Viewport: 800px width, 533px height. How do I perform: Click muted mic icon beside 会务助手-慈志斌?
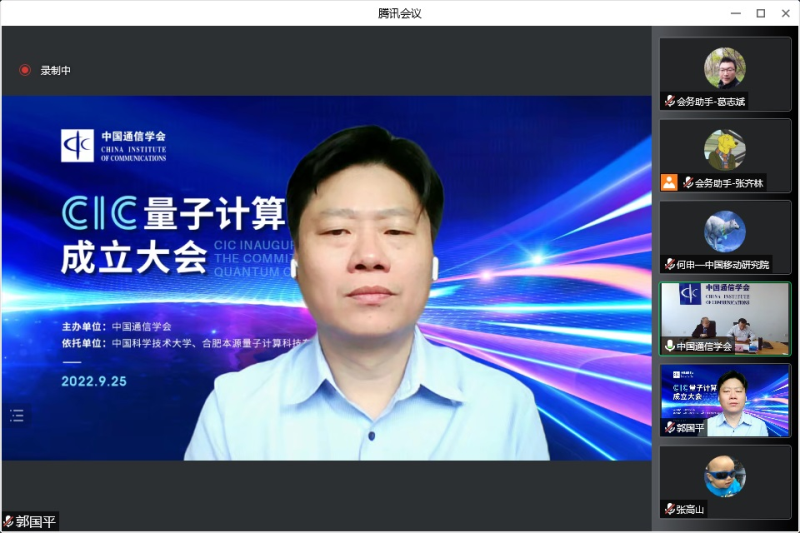pyautogui.click(x=669, y=101)
